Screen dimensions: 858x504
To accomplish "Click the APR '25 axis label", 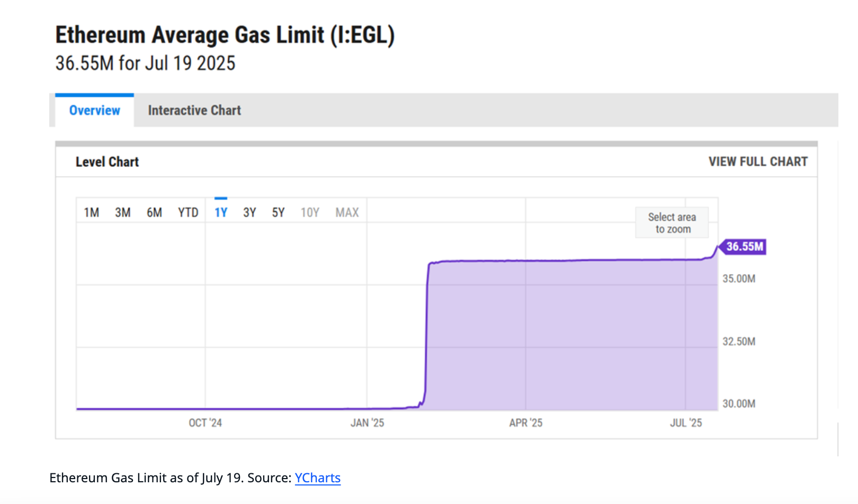I will [x=525, y=423].
